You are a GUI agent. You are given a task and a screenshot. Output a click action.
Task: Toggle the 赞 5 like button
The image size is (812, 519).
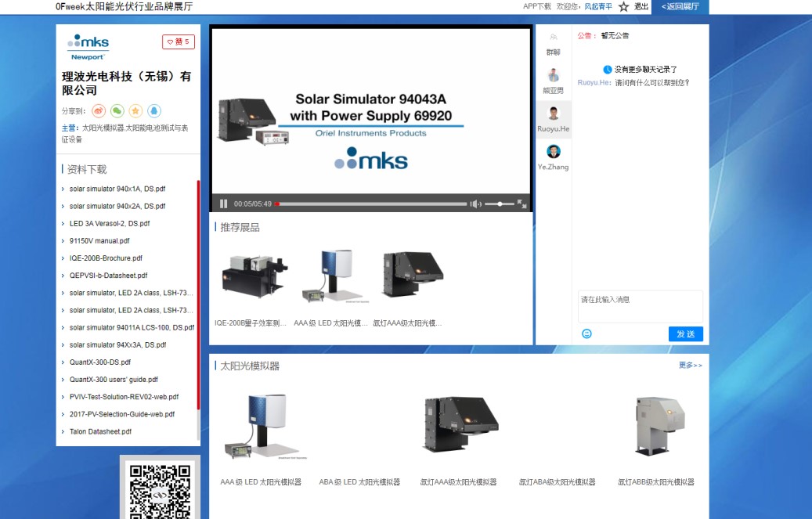tap(179, 41)
